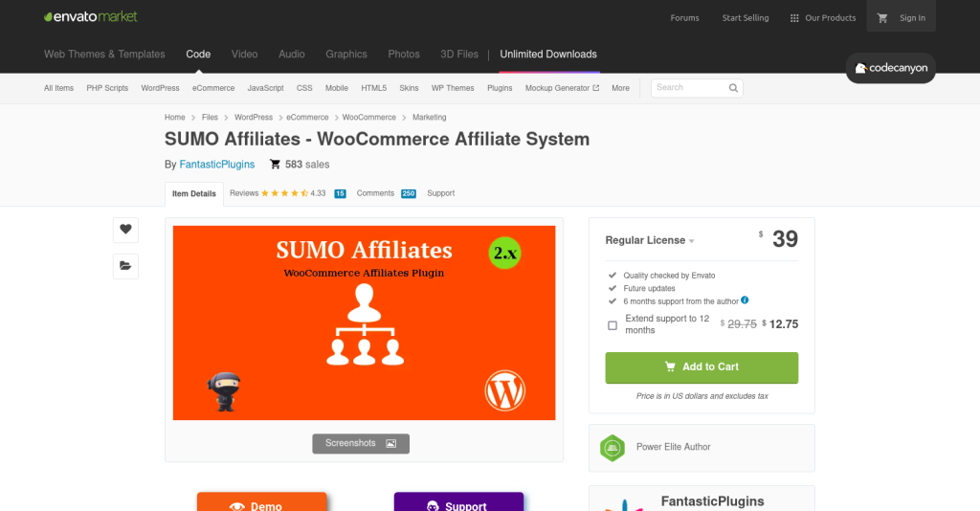Switch to the Reviews tab
Image resolution: width=980 pixels, height=511 pixels.
[287, 193]
